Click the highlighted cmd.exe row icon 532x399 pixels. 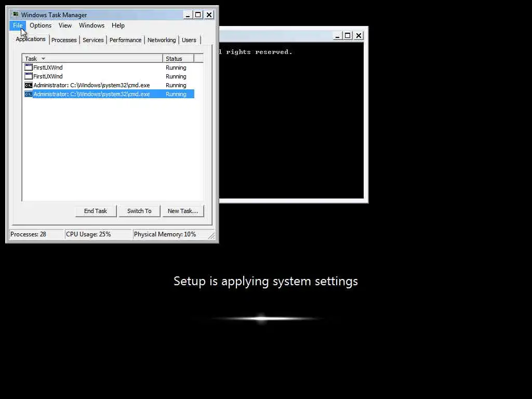point(29,94)
